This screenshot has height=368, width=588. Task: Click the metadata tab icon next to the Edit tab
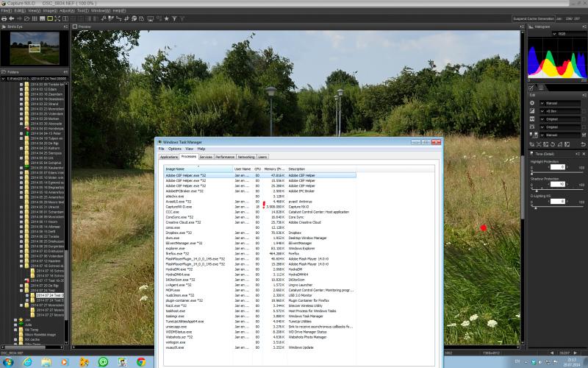(x=541, y=88)
